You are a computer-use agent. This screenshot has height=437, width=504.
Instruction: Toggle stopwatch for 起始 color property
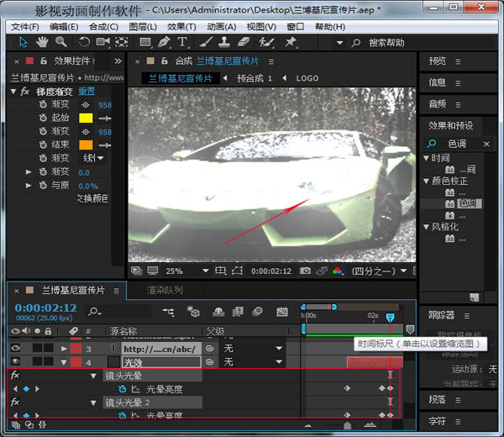coord(43,118)
